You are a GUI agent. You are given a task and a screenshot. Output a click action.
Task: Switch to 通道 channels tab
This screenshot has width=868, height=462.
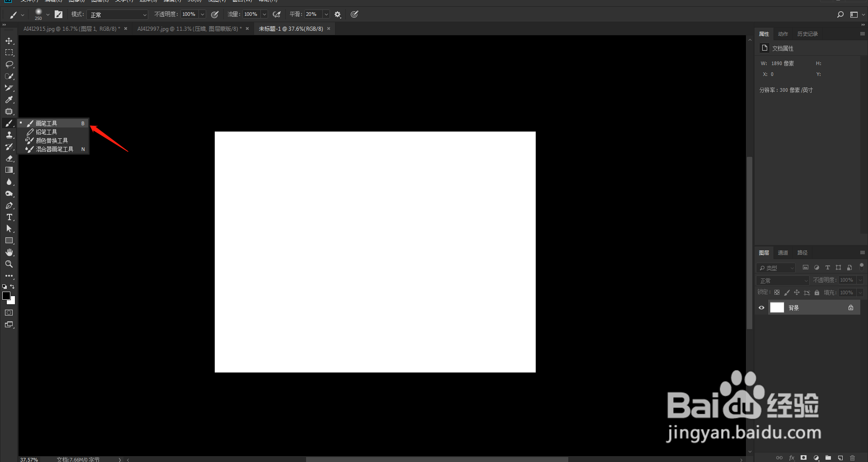pyautogui.click(x=783, y=253)
